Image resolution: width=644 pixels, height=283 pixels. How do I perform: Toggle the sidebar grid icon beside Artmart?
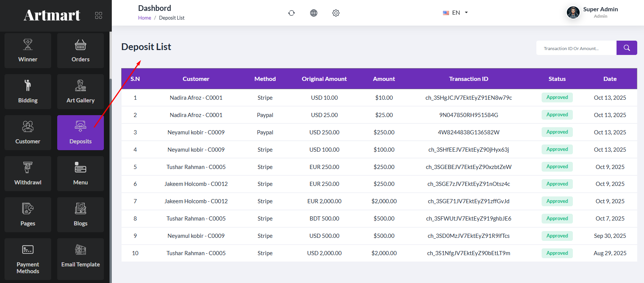point(99,15)
